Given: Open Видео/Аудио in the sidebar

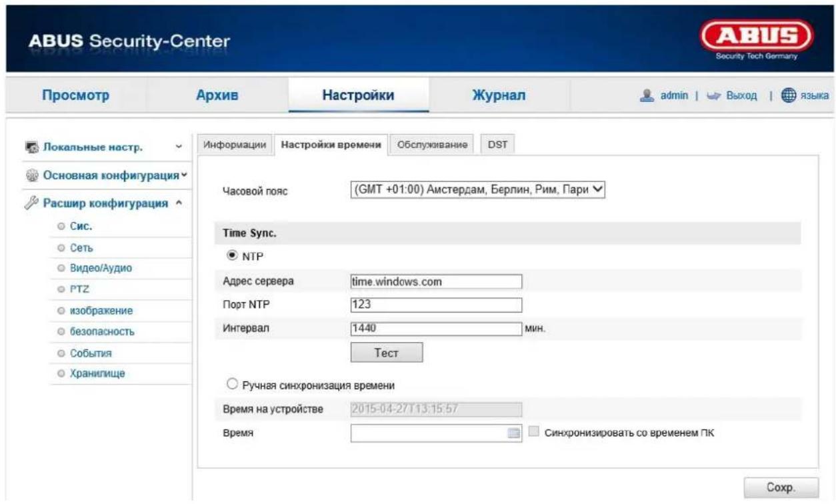Looking at the screenshot, I should coord(101,269).
